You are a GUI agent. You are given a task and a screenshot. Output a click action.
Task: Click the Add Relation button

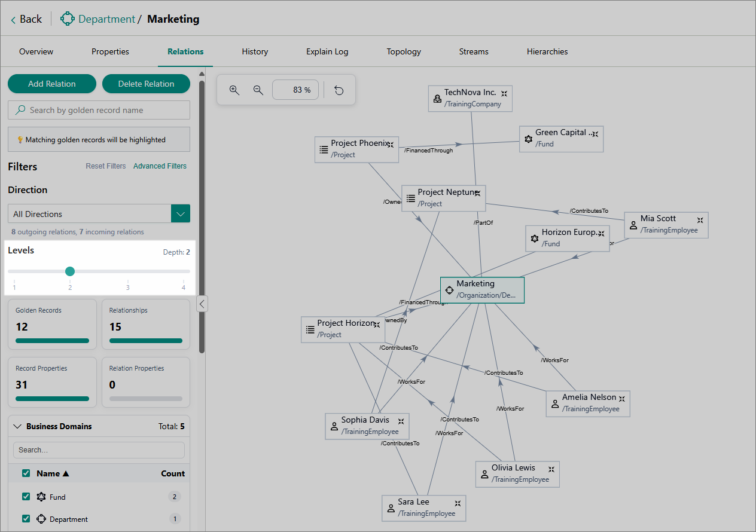pyautogui.click(x=52, y=84)
